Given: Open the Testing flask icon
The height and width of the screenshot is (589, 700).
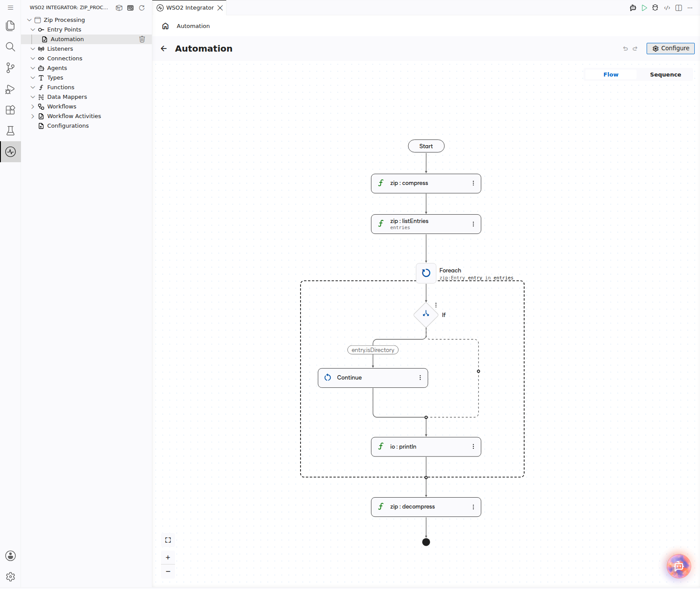Looking at the screenshot, I should tap(10, 131).
